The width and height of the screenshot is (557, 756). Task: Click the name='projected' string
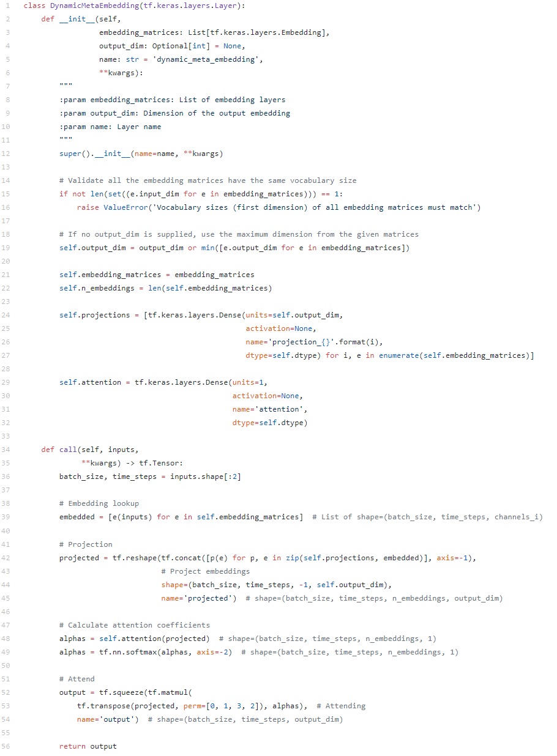(x=198, y=598)
